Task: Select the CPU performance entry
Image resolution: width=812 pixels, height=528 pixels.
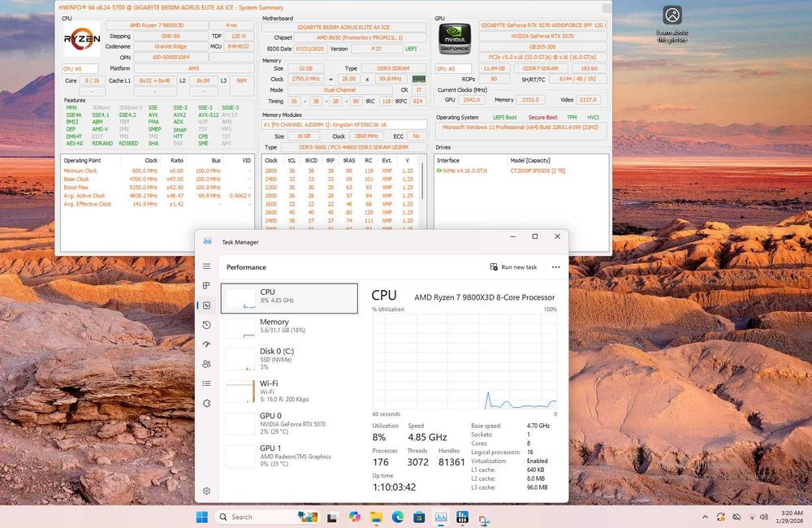Action: [289, 298]
